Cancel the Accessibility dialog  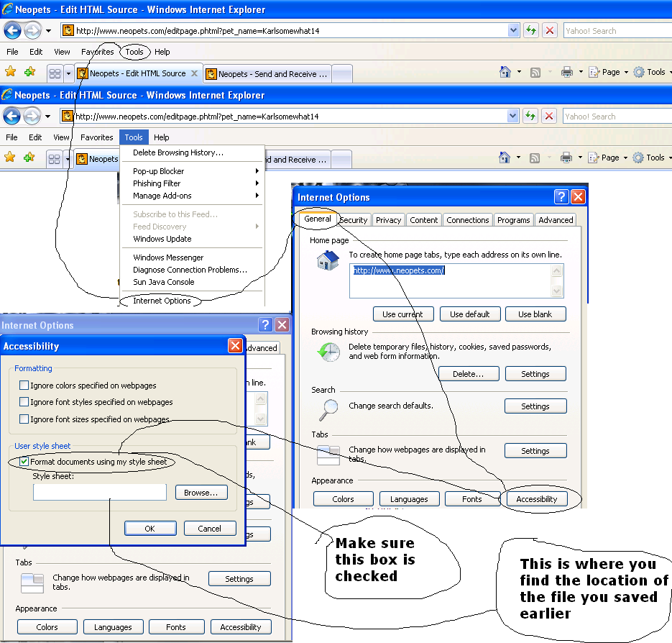[210, 529]
